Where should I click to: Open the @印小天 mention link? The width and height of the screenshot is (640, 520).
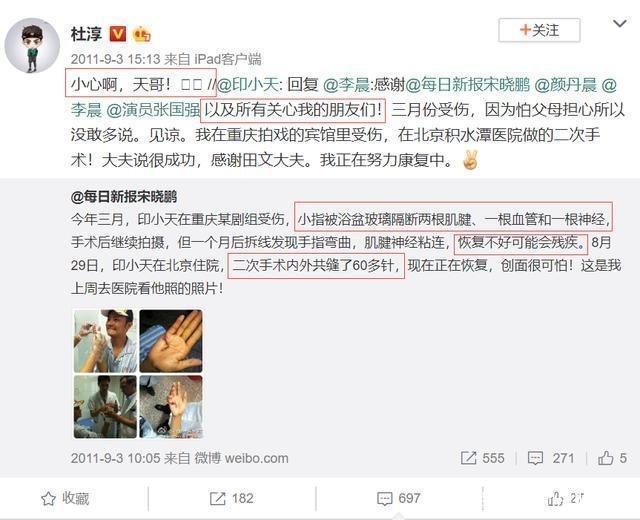(248, 85)
